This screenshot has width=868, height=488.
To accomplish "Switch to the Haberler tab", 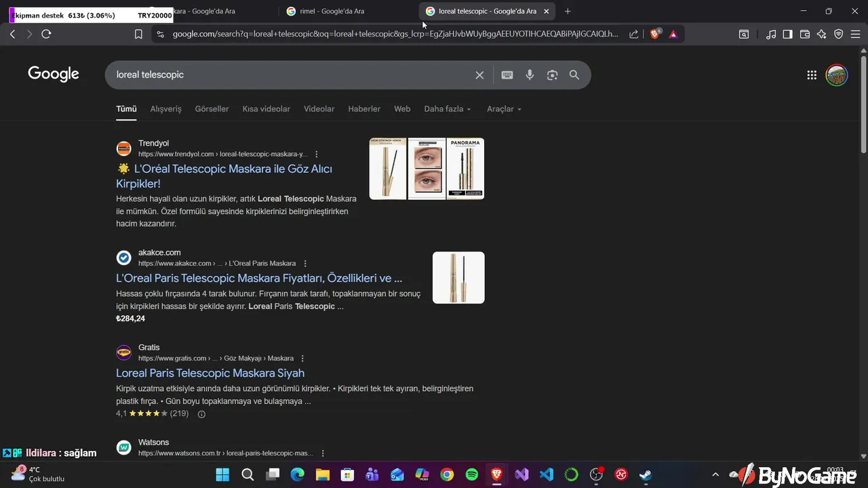I will [364, 109].
